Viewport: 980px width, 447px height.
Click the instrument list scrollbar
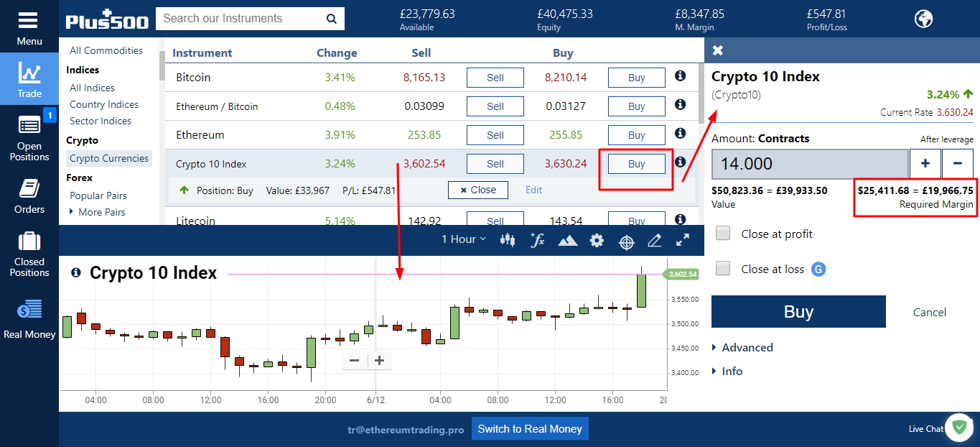(701, 94)
